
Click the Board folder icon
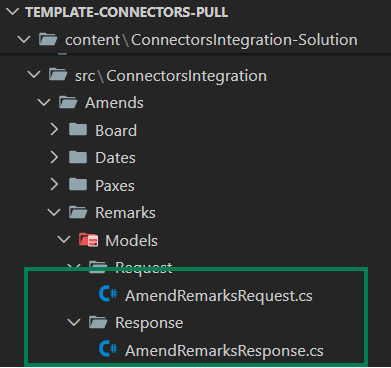point(78,130)
